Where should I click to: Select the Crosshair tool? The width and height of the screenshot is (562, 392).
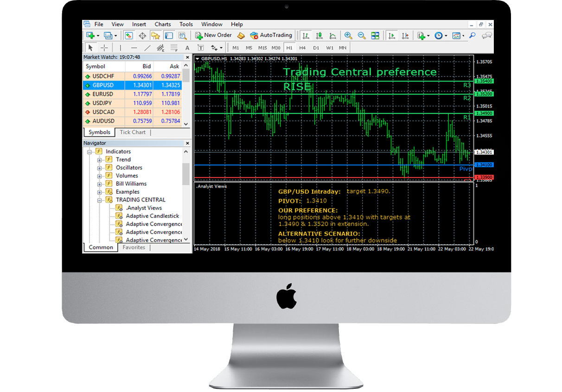104,47
